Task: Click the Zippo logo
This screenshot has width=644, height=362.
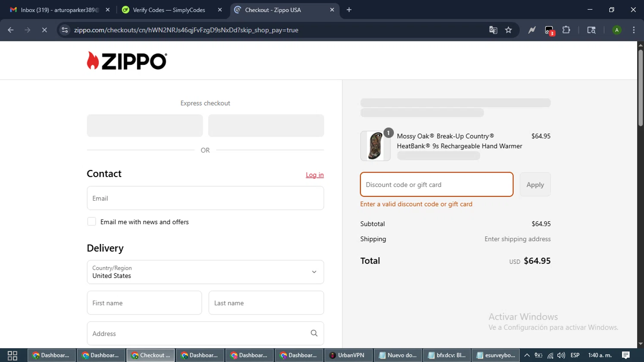Action: click(127, 61)
